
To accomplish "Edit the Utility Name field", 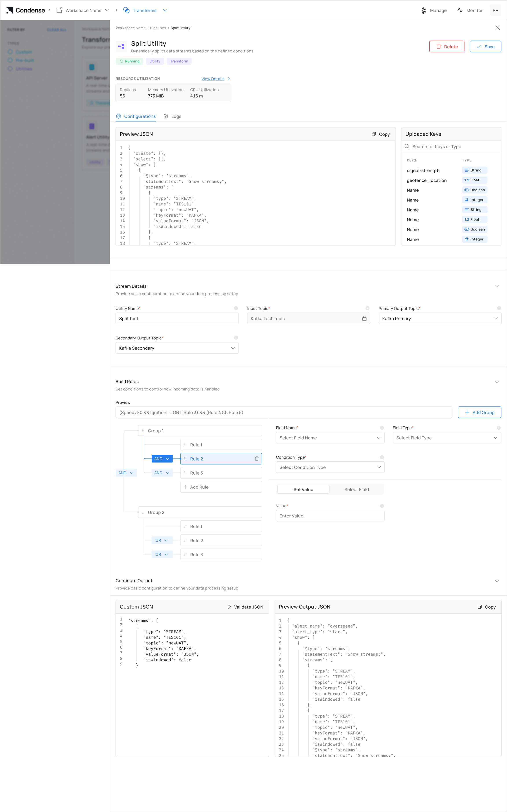I will click(x=177, y=319).
